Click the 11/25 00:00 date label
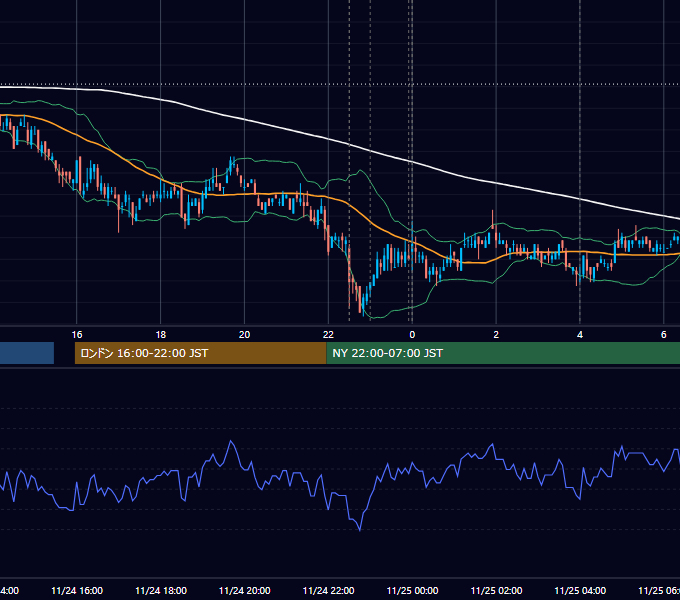Screen dimensions: 680x600 click(412, 590)
